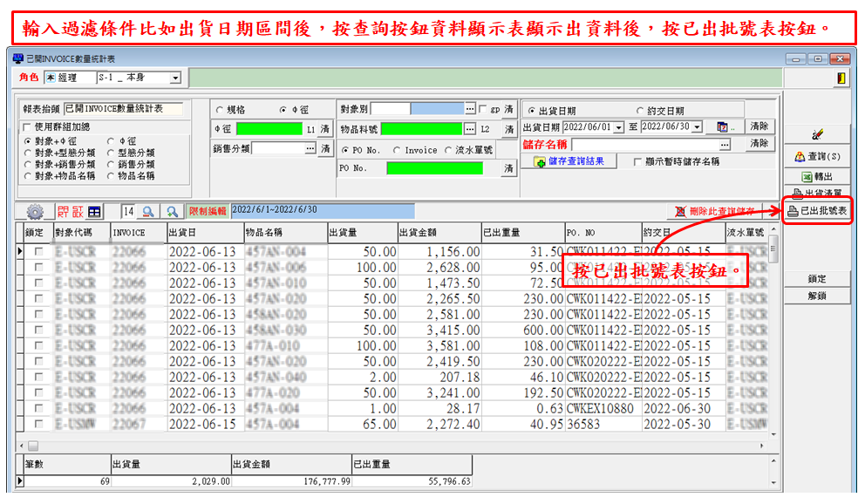
Task: Expand the start date 2022/06/01 dropdown
Action: (x=618, y=127)
